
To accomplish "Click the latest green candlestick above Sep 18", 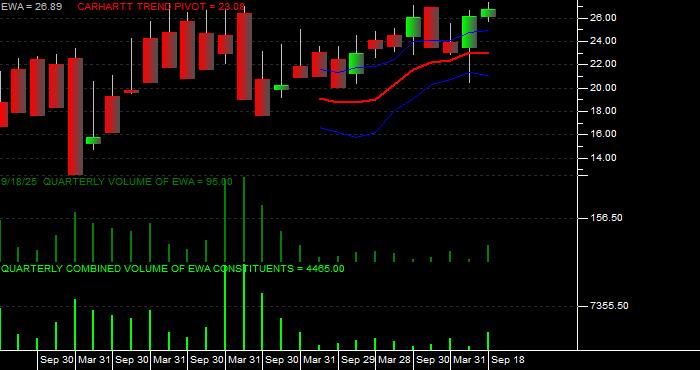I will click(488, 13).
